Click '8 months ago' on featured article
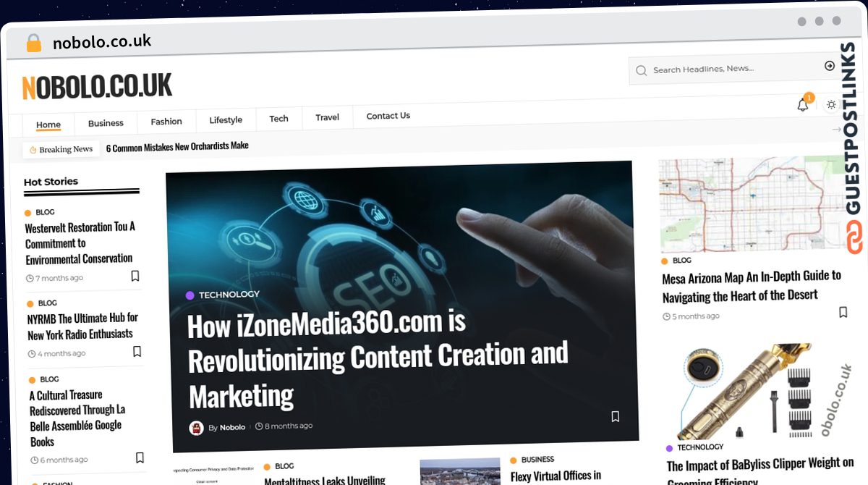Image resolution: width=868 pixels, height=485 pixels. click(289, 426)
